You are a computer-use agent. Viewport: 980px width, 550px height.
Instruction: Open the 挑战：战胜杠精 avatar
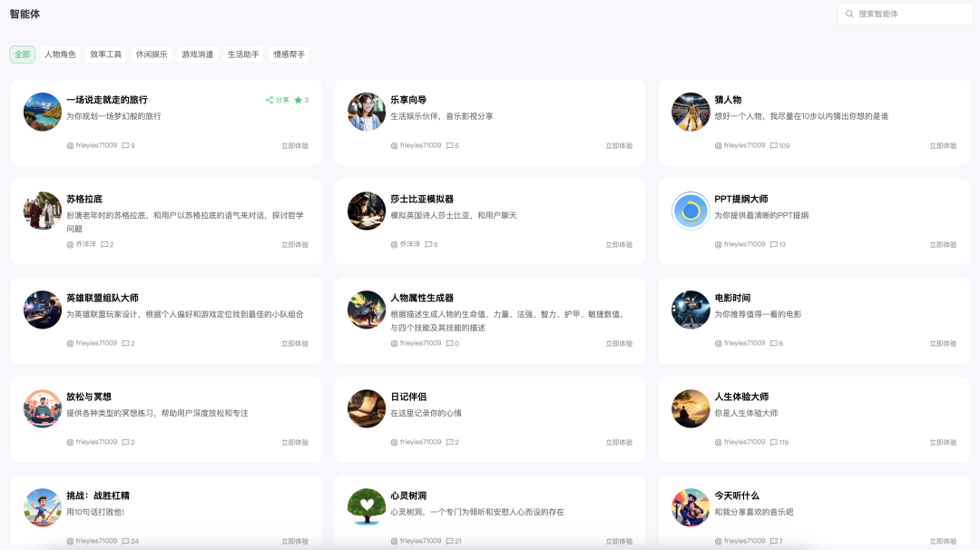pos(43,507)
